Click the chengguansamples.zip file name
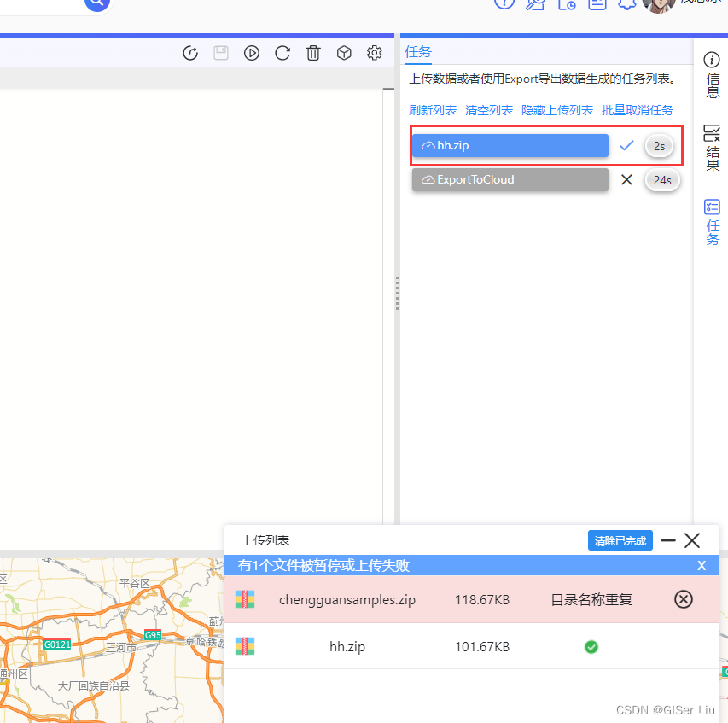The width and height of the screenshot is (728, 723). pos(347,600)
